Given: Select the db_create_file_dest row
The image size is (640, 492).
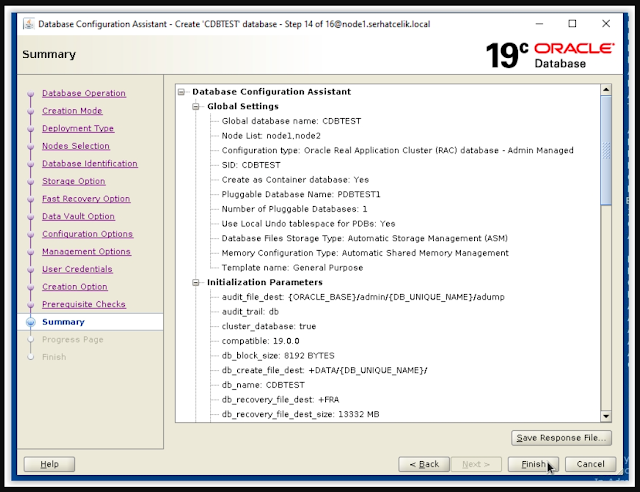Looking at the screenshot, I should [x=324, y=370].
